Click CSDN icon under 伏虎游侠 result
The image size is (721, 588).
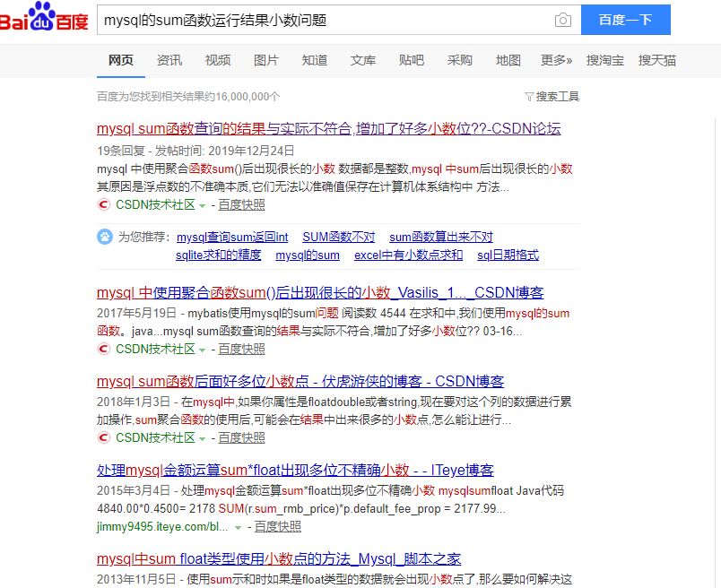pos(104,437)
